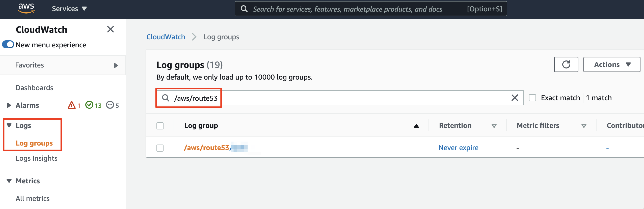The height and width of the screenshot is (209, 644).
Task: Select the /aws/route53 log group checkbox
Action: pyautogui.click(x=160, y=148)
